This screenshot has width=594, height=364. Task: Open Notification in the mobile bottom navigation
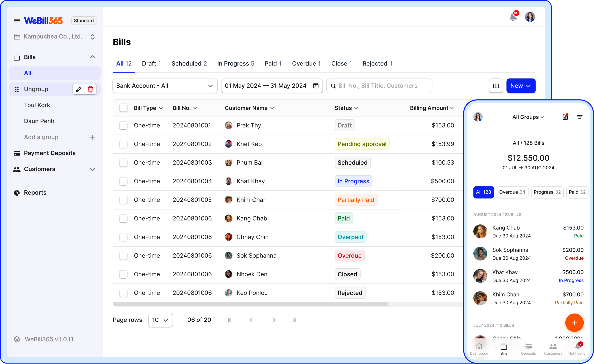coord(578,349)
